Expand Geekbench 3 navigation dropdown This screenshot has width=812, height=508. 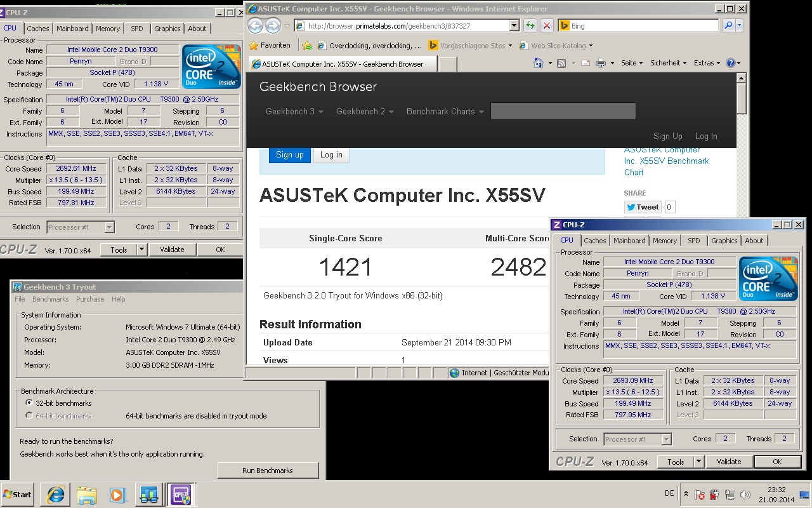pyautogui.click(x=294, y=111)
